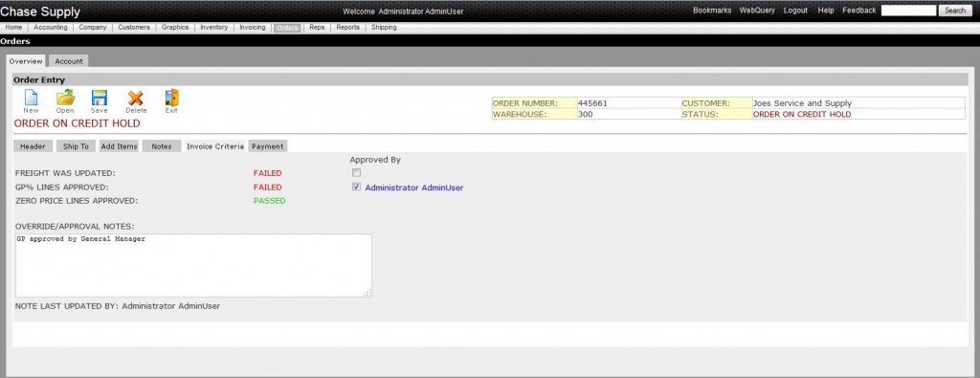Click the WAREHOUSE label cell
Screen dimensions: 980x378
[534, 114]
